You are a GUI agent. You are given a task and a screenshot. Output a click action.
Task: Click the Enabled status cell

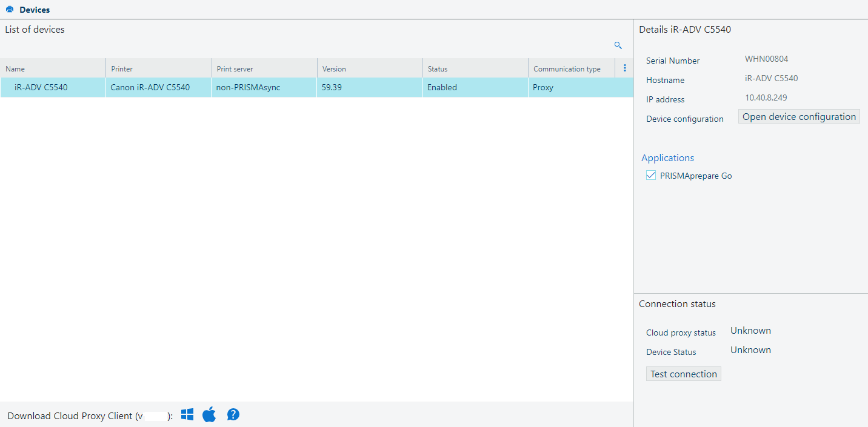click(x=475, y=87)
